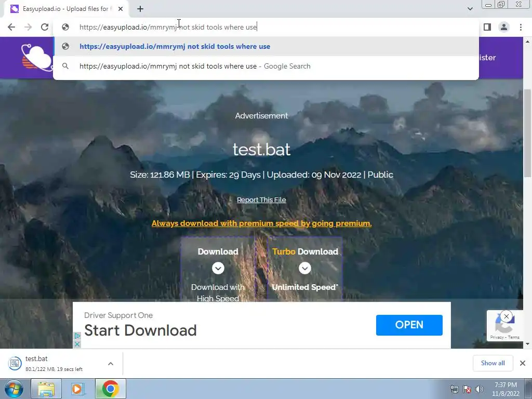Go back with the browser back arrow
The height and width of the screenshot is (399, 532).
pyautogui.click(x=11, y=27)
